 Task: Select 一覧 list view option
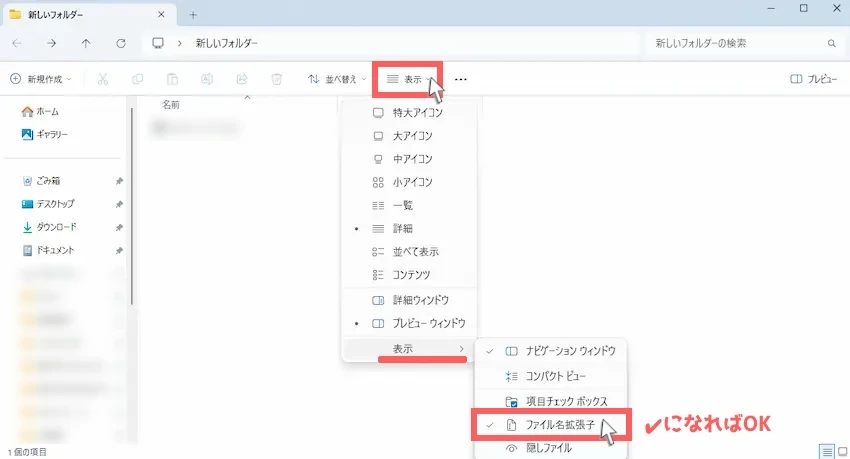coord(409,205)
